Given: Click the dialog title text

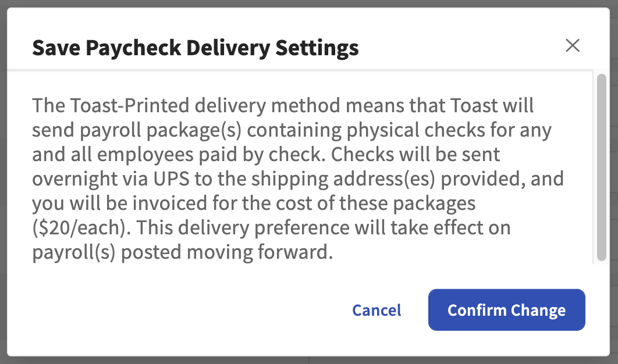Looking at the screenshot, I should tap(196, 48).
